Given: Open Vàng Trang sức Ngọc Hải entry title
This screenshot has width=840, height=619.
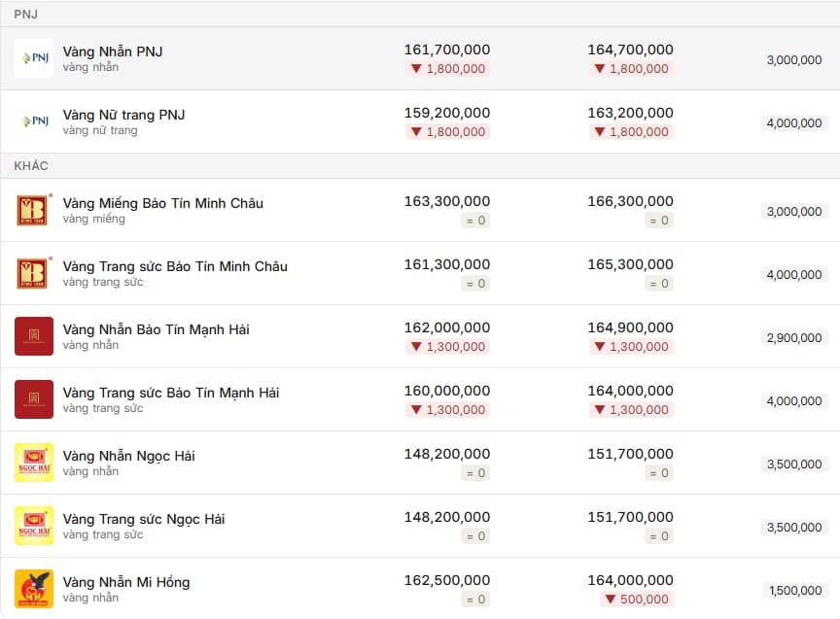Looking at the screenshot, I should pos(144,519).
